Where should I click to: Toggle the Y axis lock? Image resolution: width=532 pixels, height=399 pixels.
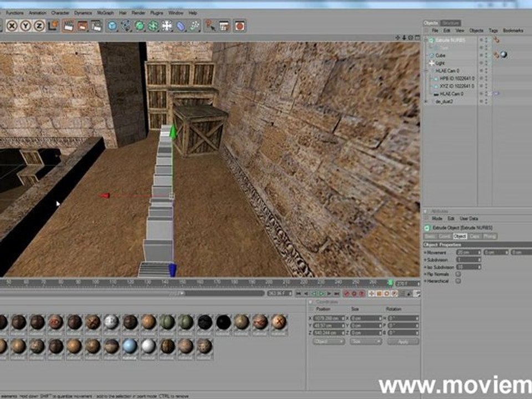(x=25, y=26)
